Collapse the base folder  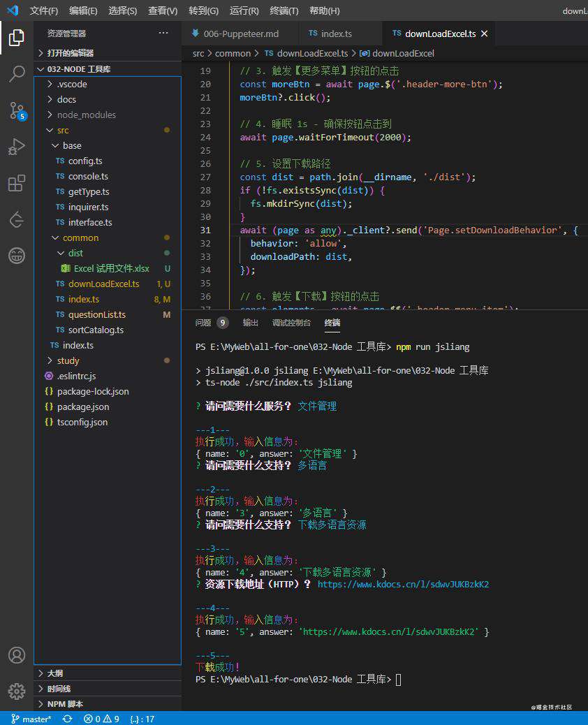(x=108, y=146)
